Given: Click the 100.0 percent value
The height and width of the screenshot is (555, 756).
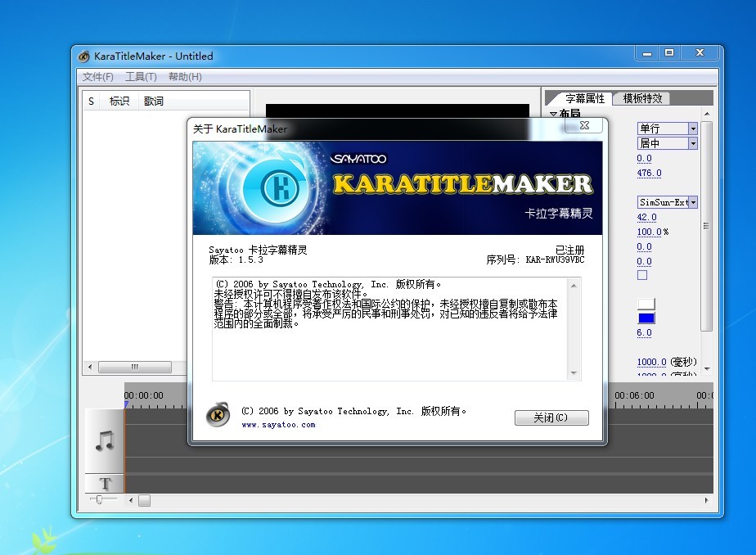Looking at the screenshot, I should (649, 232).
